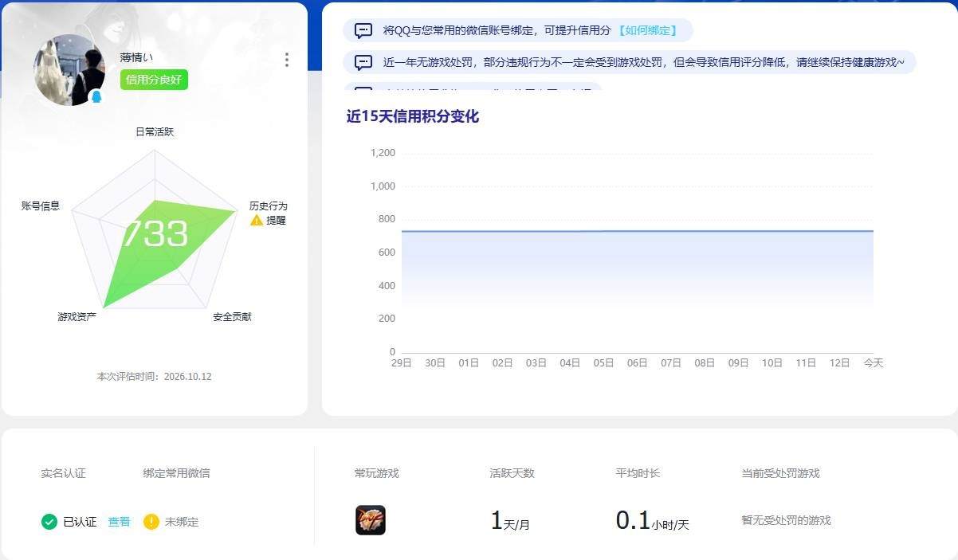Click the 活跃天数 heading
The width and height of the screenshot is (958, 560).
[512, 473]
